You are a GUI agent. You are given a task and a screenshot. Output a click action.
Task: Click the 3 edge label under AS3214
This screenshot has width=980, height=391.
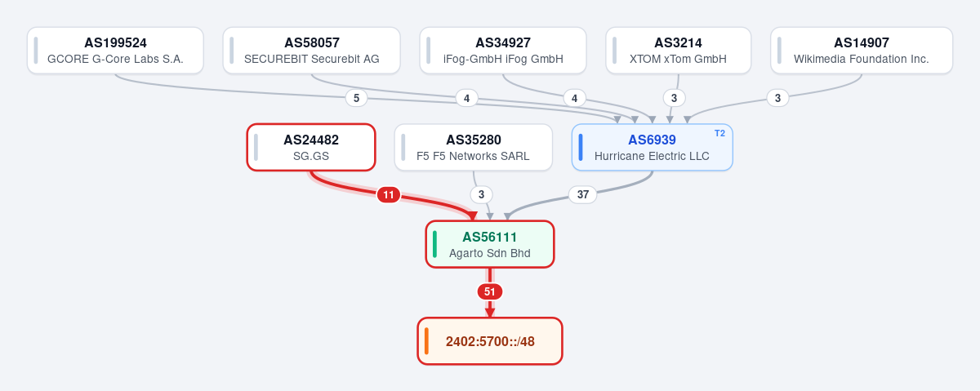674,98
